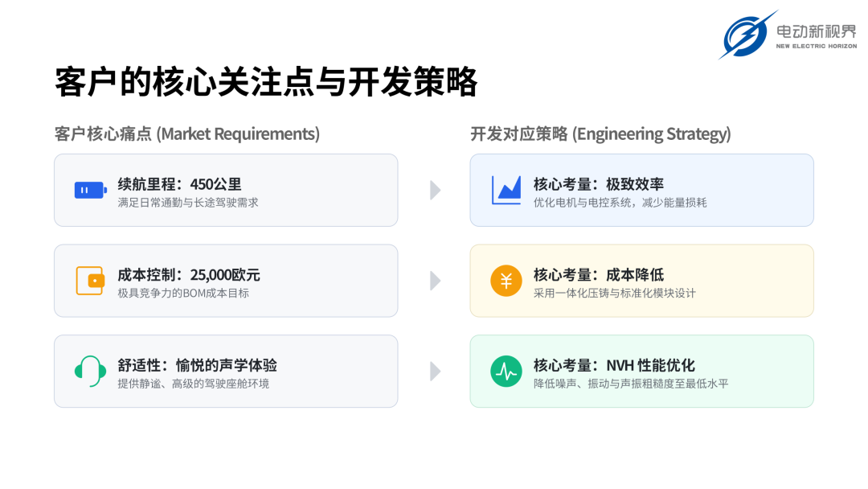This screenshot has height=489, width=868.
Task: Select the 续航里程：450公里 heading
Action: point(179,184)
